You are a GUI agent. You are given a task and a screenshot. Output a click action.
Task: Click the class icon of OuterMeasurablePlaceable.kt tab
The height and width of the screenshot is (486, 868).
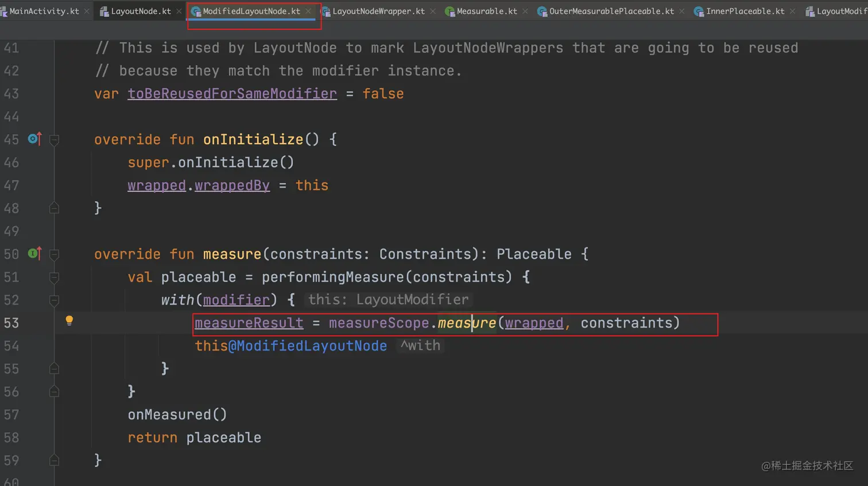pos(542,11)
